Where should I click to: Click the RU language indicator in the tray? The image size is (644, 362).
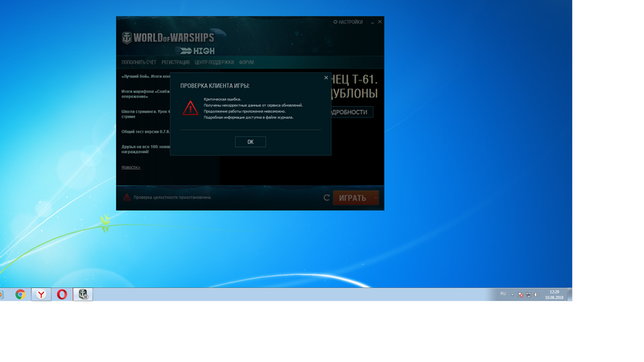(x=503, y=294)
